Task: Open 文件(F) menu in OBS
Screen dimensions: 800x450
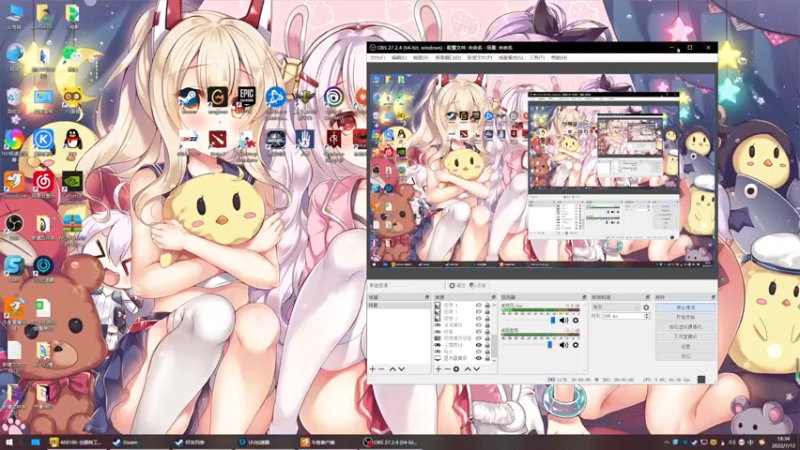Action: point(377,58)
